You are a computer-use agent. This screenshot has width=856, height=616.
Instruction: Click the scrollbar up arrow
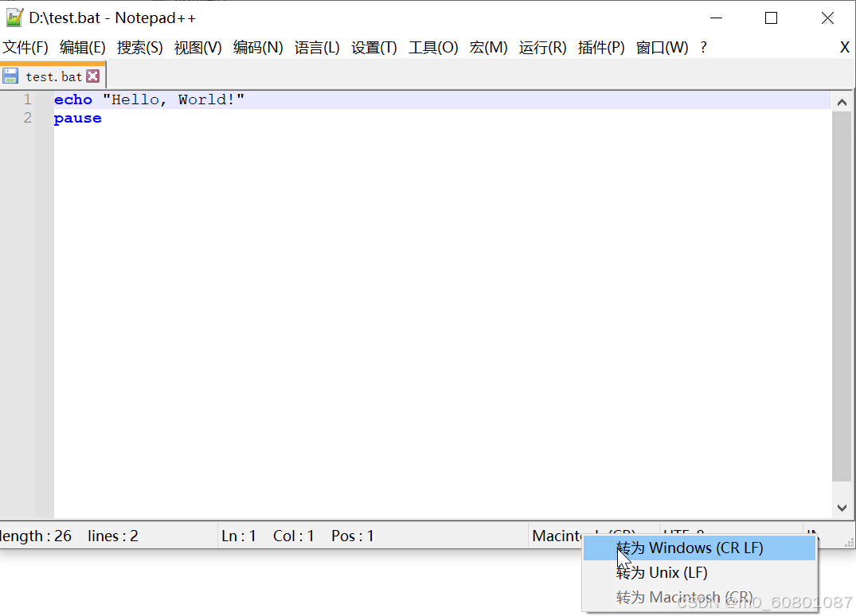842,100
